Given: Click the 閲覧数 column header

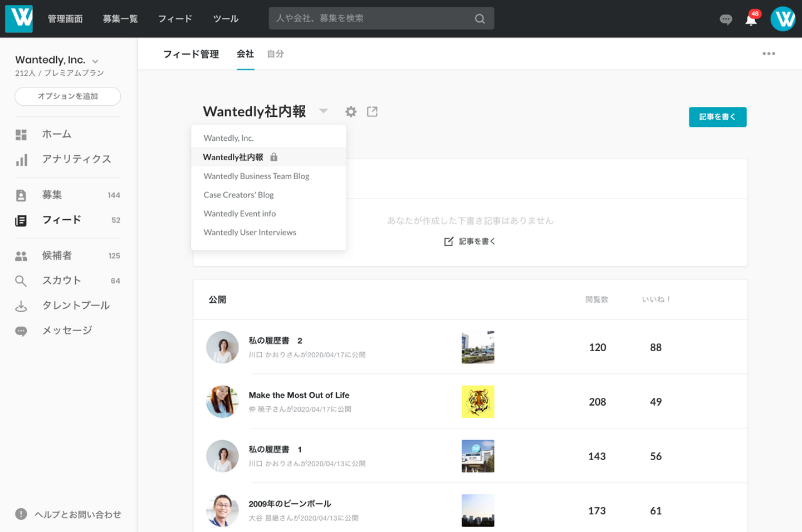Looking at the screenshot, I should 596,299.
